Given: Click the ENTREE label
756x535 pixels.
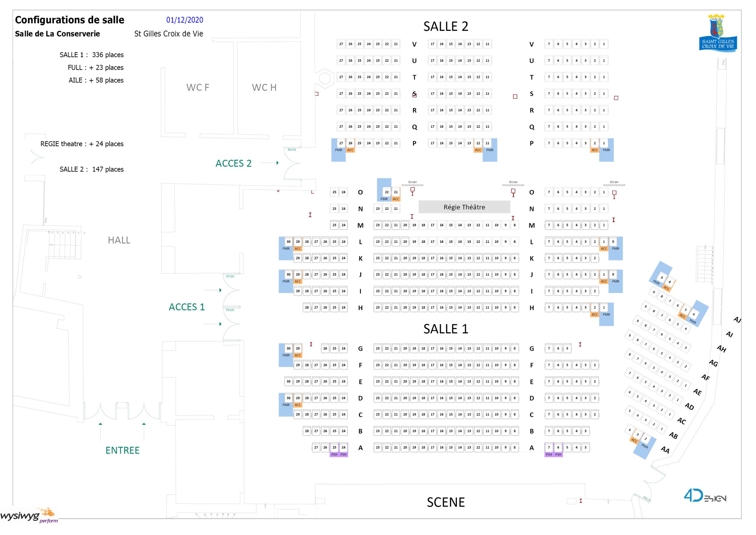Looking at the screenshot, I should (123, 450).
